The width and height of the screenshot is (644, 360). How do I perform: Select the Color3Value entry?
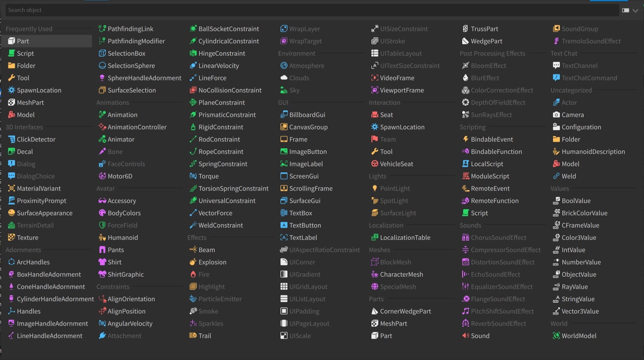tap(578, 237)
